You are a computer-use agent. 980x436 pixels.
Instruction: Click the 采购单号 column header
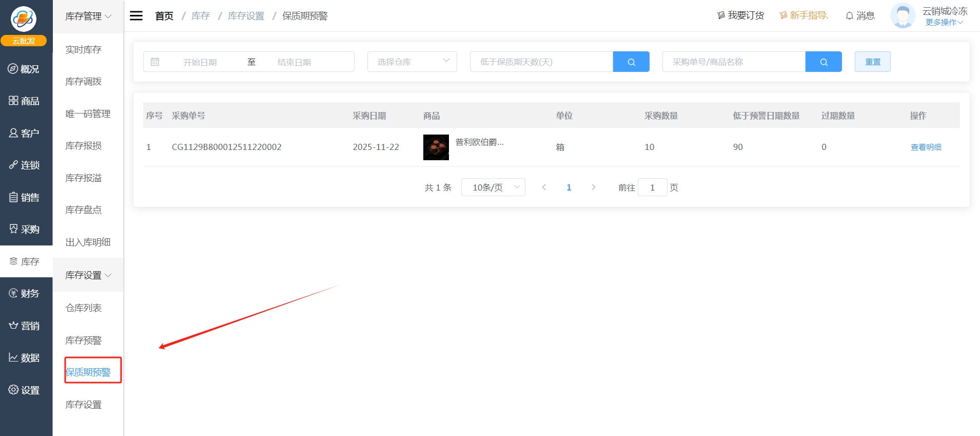tap(188, 116)
